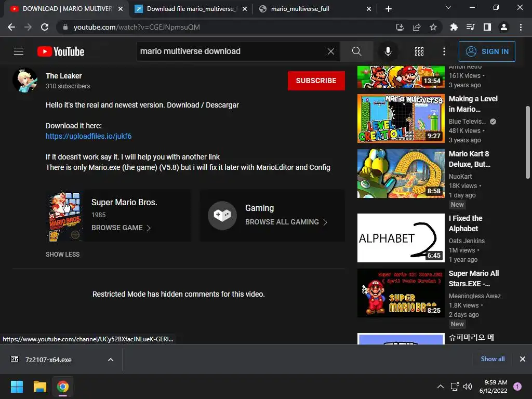Collapse description with SHOW LESS
Viewport: 532px width, 399px height.
(63, 254)
